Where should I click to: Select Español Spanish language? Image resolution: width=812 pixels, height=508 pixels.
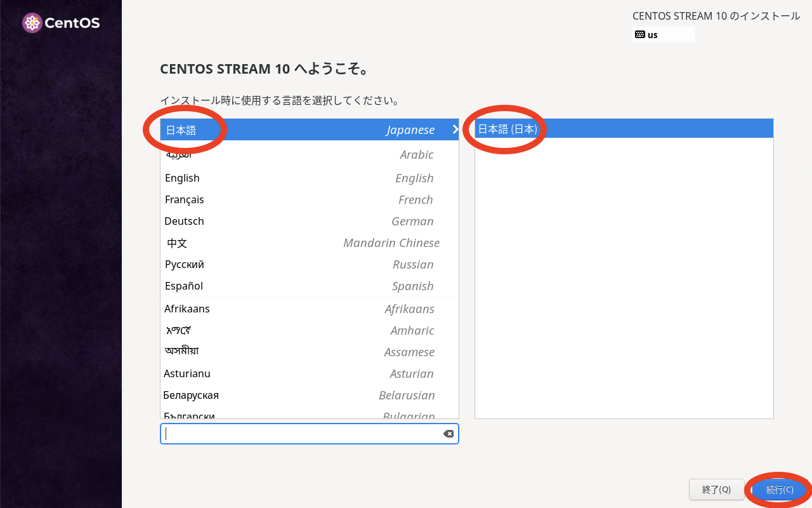click(x=310, y=286)
